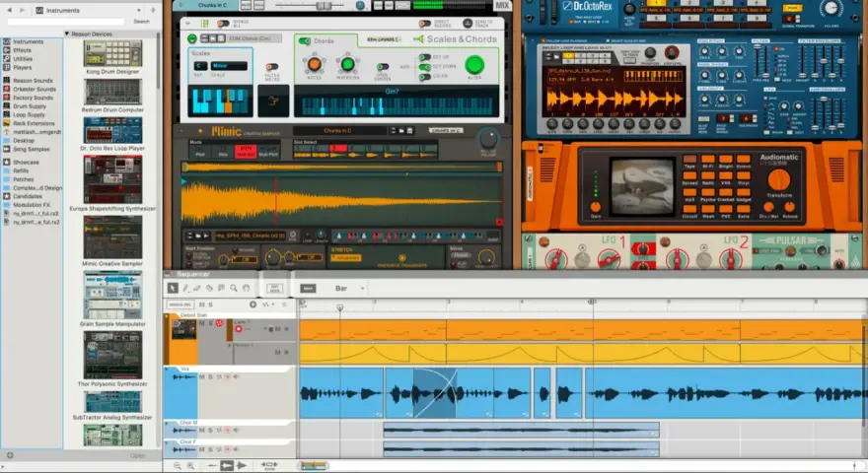Select the hand tool in sequencer toolbar

point(246,288)
